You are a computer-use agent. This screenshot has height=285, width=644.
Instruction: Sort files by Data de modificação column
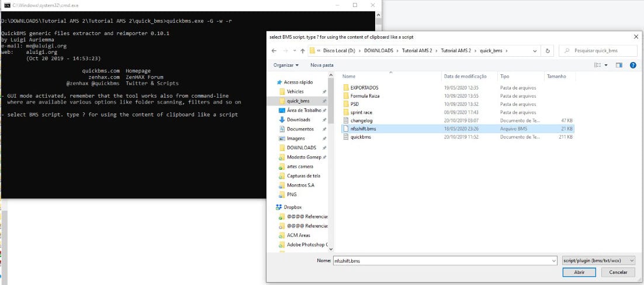tap(465, 77)
